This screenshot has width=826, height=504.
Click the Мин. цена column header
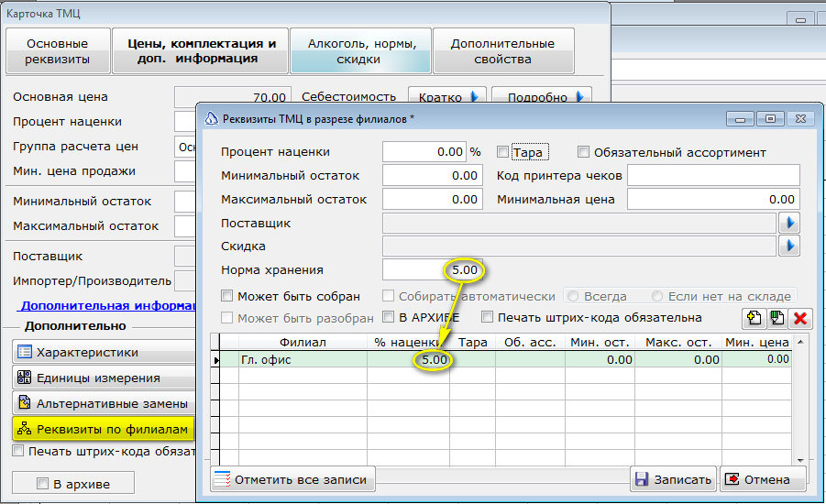click(757, 343)
